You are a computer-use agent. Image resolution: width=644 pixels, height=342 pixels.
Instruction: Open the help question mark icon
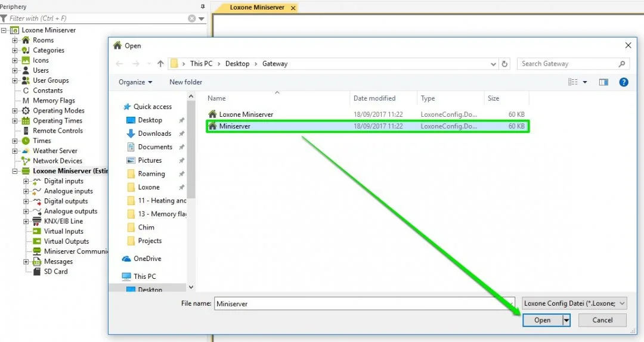tap(624, 82)
